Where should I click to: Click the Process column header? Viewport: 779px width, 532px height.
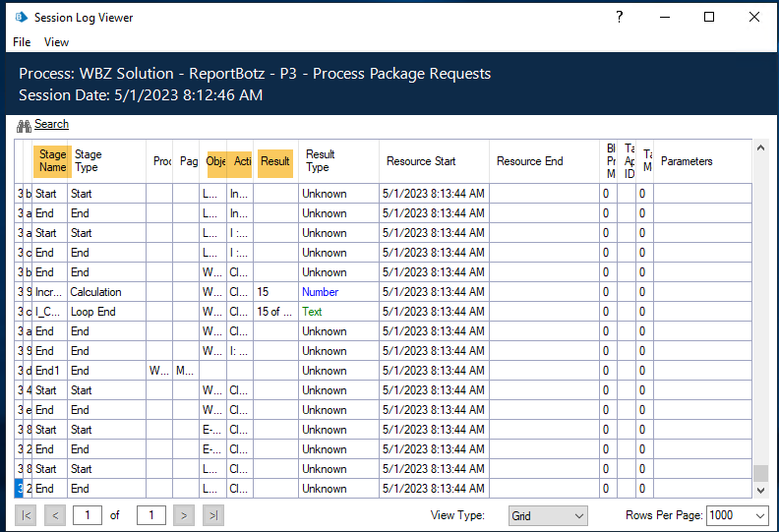[160, 161]
